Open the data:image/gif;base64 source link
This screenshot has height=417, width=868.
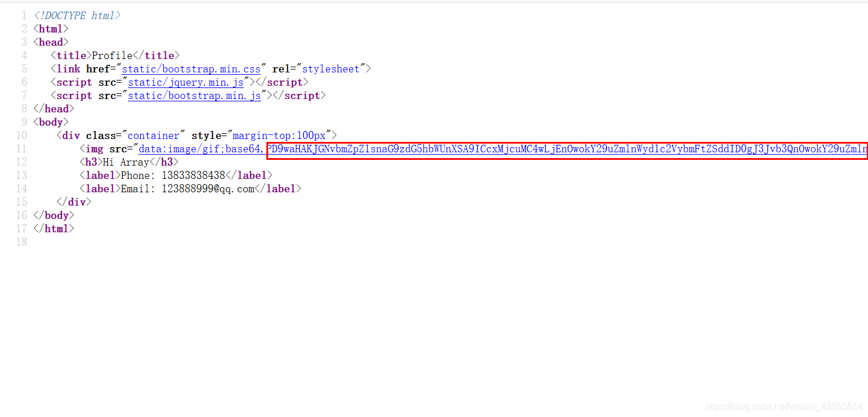(x=503, y=149)
